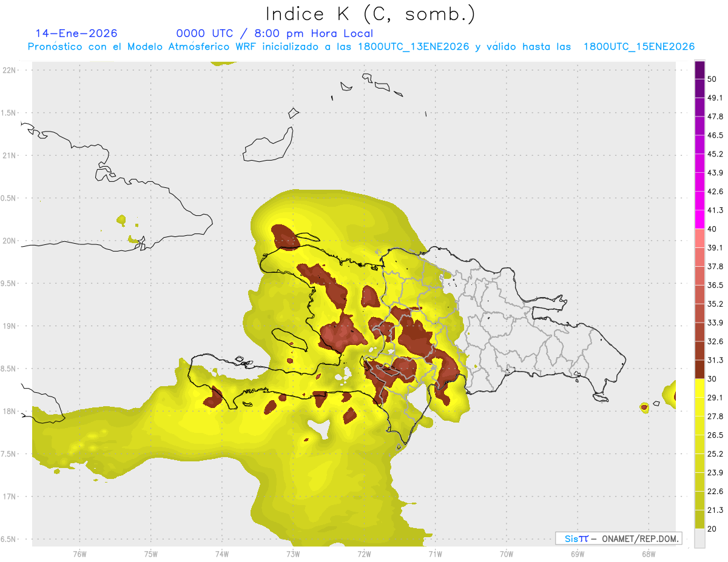The image size is (728, 562).
Task: Click the latitude label "21N"
Action: click(10, 155)
